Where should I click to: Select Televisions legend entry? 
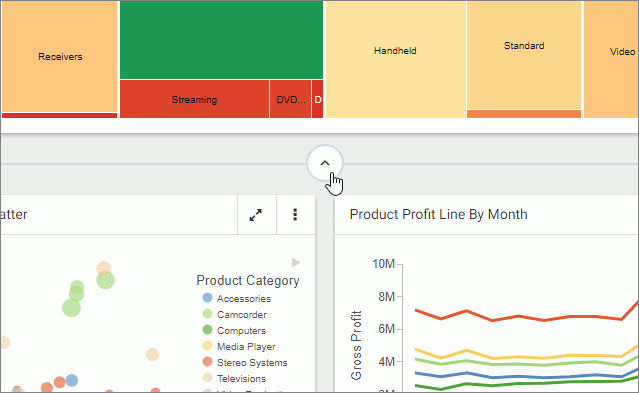click(235, 378)
